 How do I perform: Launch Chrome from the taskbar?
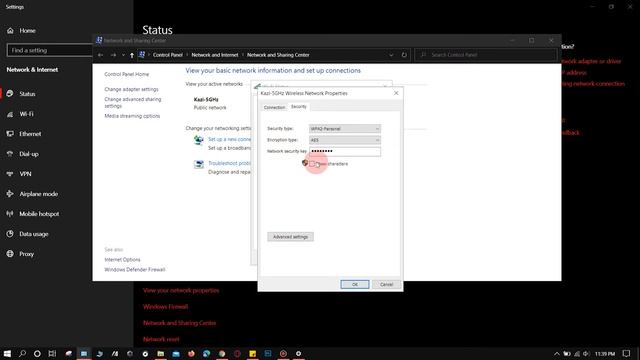pyautogui.click(x=222, y=353)
